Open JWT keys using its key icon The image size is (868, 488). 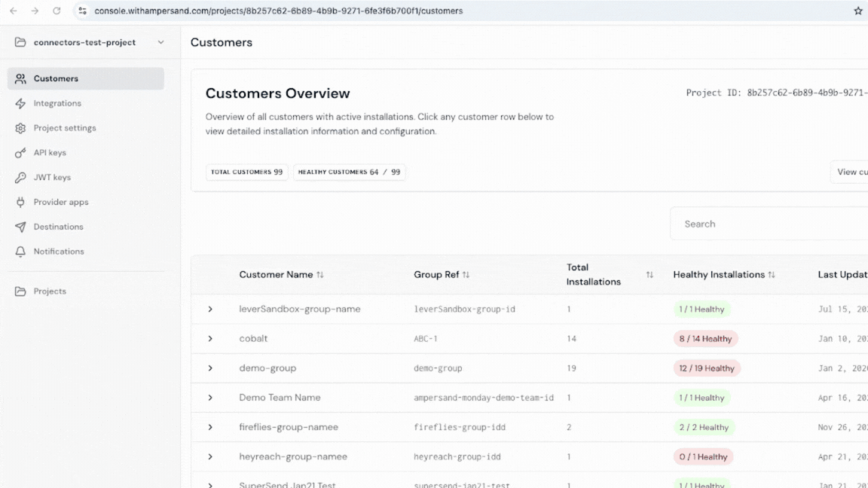click(x=20, y=177)
